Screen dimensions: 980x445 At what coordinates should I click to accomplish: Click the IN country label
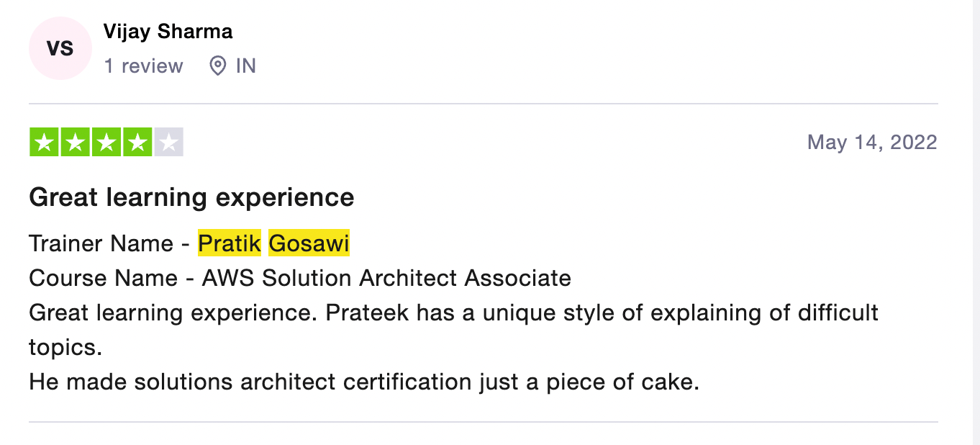246,66
